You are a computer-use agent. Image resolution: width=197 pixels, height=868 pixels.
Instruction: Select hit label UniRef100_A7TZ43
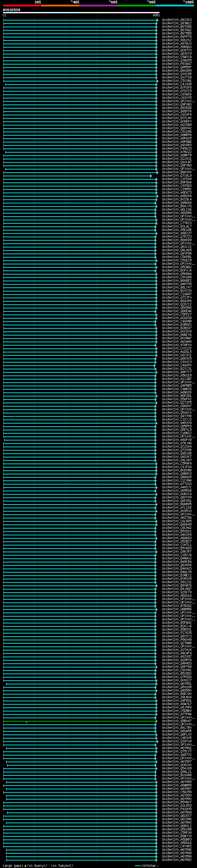point(176,483)
